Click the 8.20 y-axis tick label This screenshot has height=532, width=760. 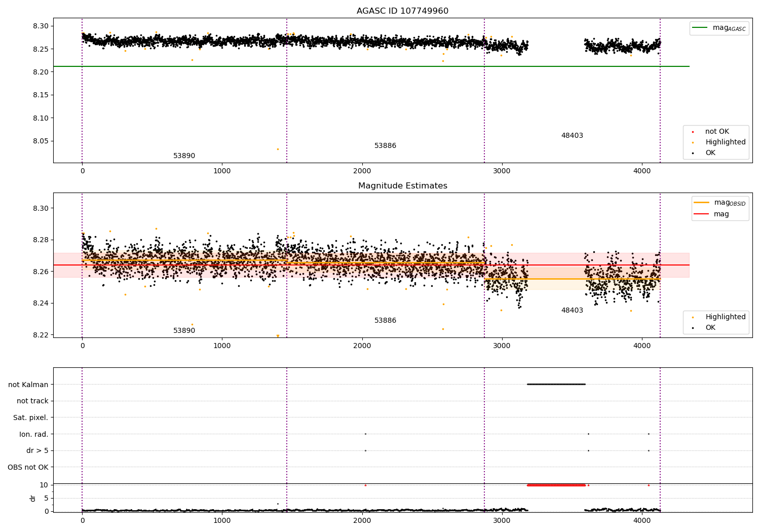41,72
